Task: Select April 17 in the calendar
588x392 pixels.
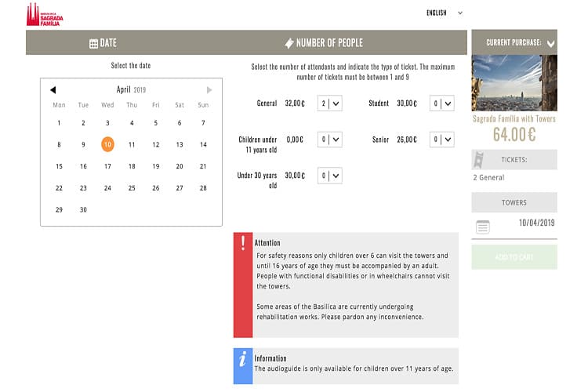Action: click(x=107, y=166)
